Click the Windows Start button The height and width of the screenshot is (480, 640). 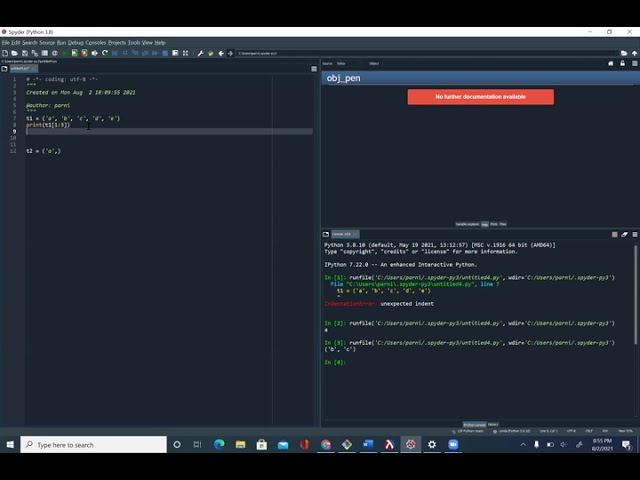[x=10, y=444]
